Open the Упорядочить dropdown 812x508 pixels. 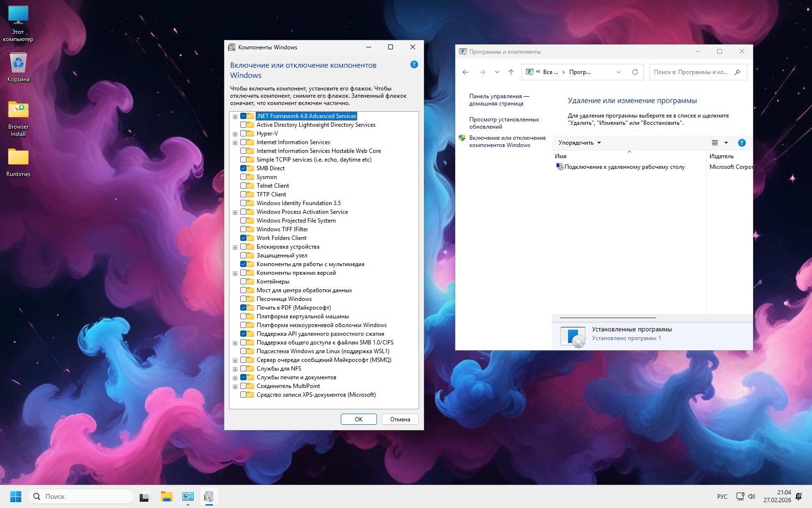[x=580, y=143]
